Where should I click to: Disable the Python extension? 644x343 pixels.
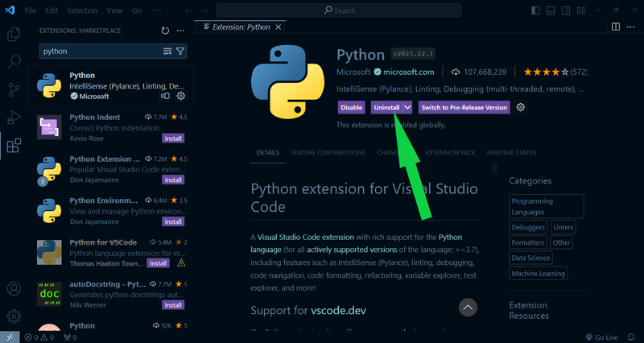click(352, 107)
